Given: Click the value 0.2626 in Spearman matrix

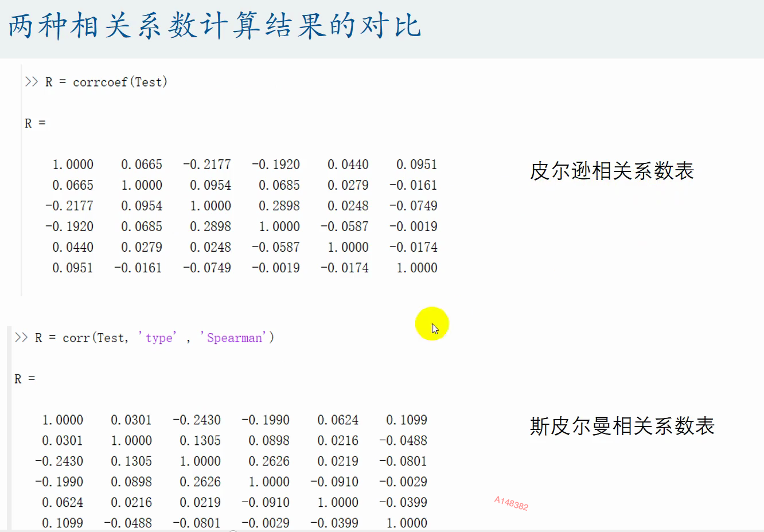Looking at the screenshot, I should point(267,461).
